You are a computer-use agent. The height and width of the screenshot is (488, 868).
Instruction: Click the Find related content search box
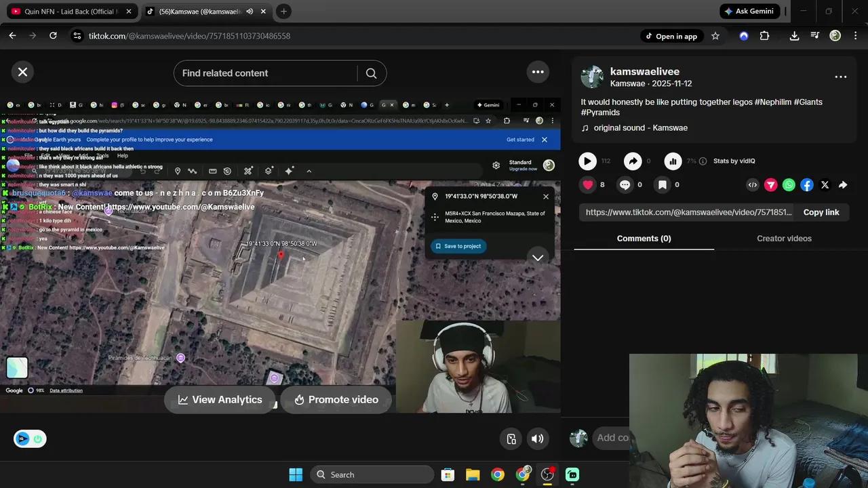point(265,73)
